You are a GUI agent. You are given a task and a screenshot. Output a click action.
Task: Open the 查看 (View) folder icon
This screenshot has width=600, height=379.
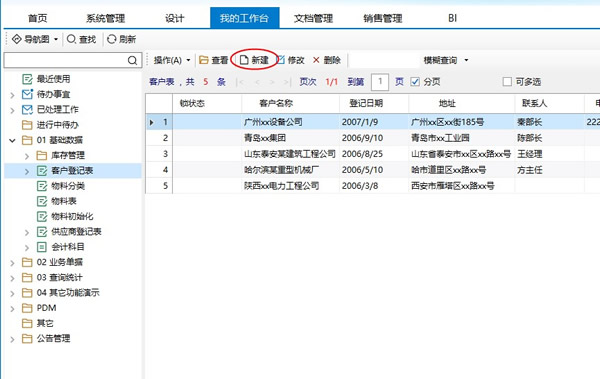(204, 60)
